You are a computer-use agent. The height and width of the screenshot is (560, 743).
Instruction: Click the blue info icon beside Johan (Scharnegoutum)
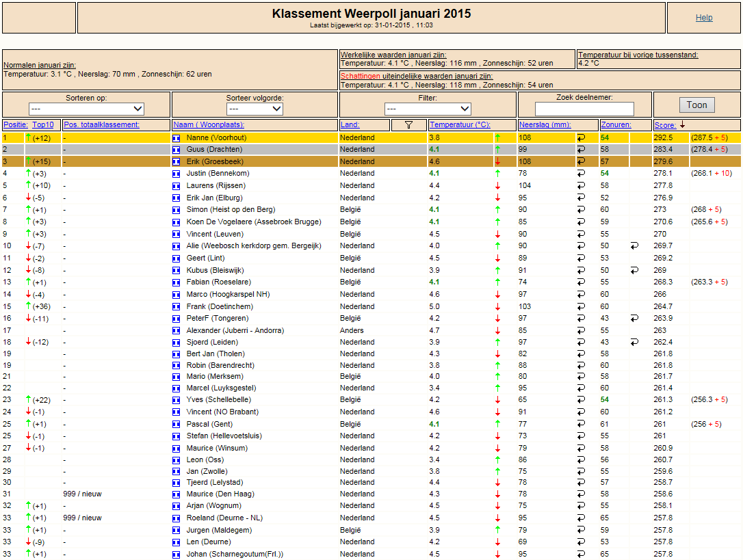pos(177,555)
